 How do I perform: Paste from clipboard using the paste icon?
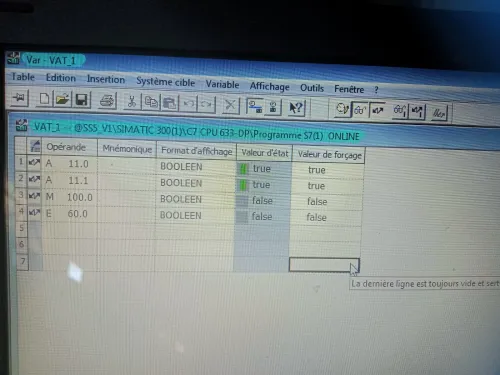point(170,103)
